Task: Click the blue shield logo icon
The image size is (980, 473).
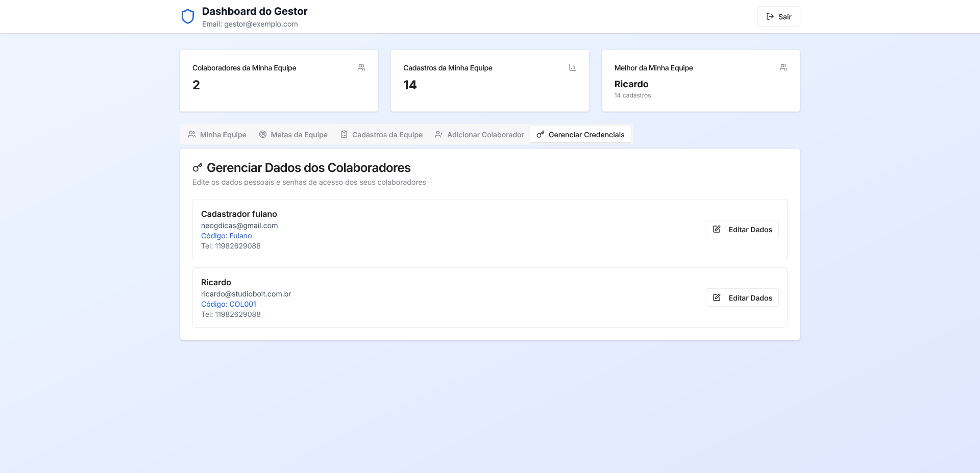Action: 188,16
